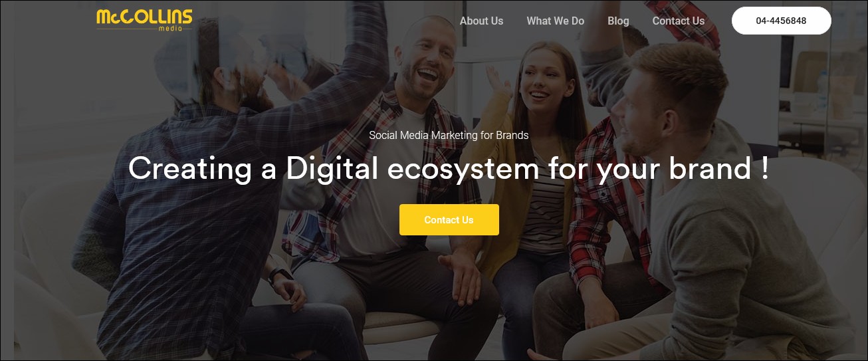Select Contact Us in the top navigation
The width and height of the screenshot is (868, 361).
678,21
